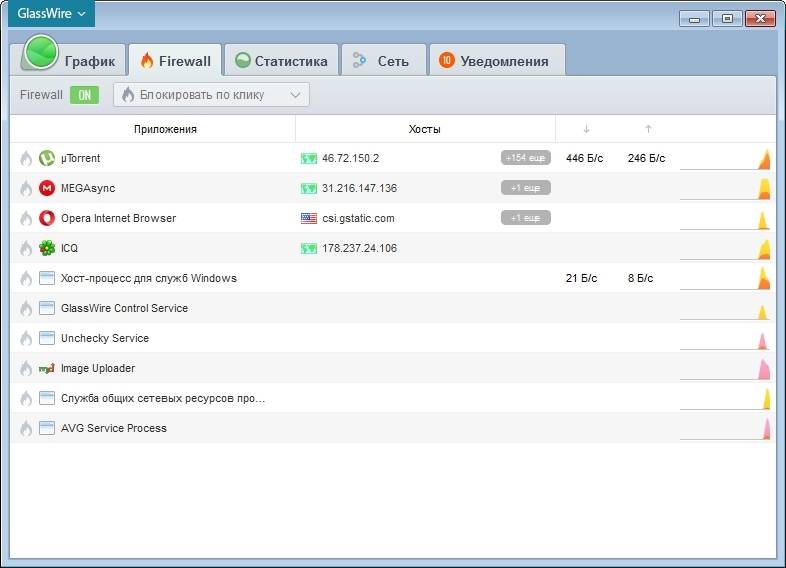
Task: Go to the Сеть tab
Action: tap(383, 61)
